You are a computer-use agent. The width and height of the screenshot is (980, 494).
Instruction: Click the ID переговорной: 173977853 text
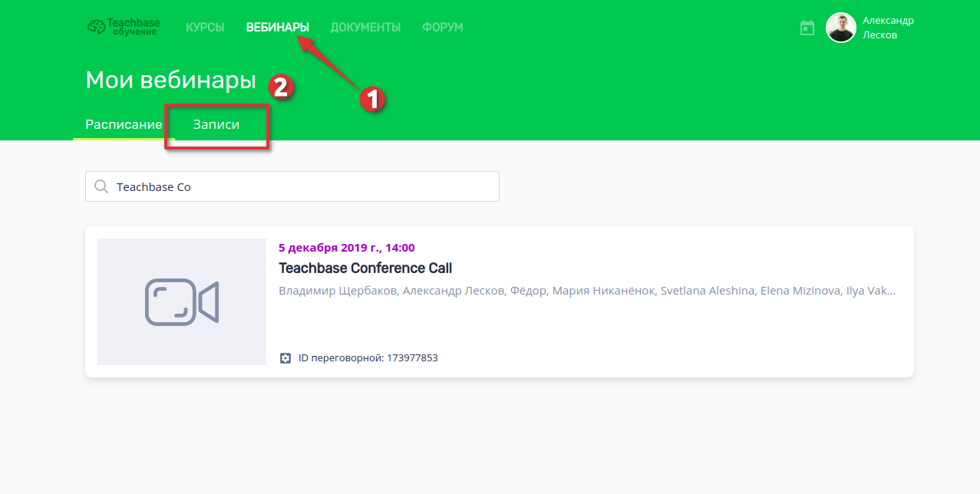point(368,357)
